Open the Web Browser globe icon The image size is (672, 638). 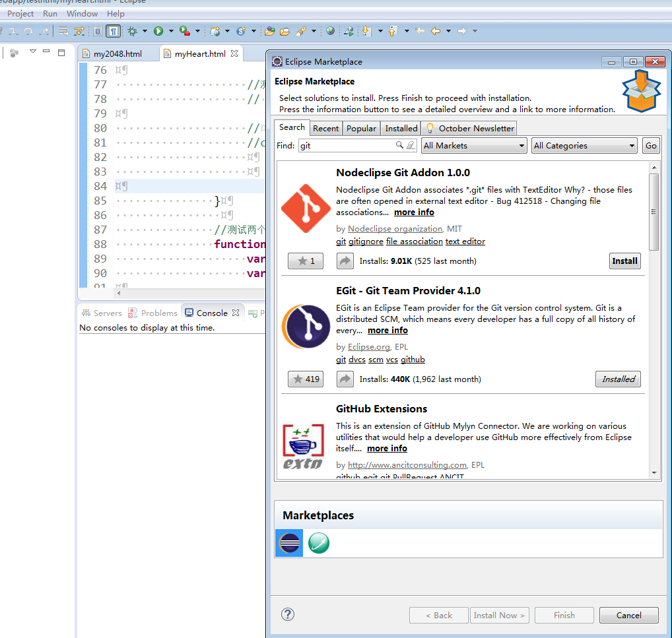(330, 31)
